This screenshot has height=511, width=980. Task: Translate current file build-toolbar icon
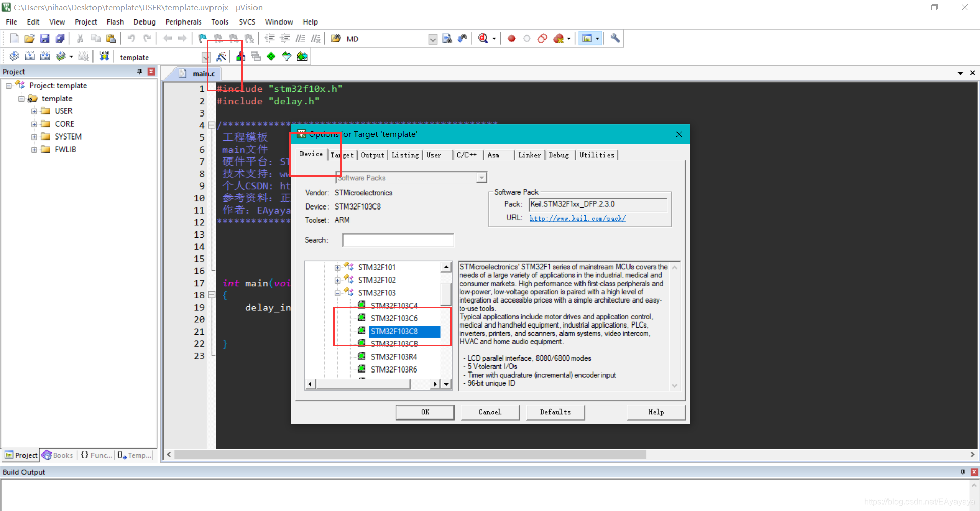point(14,56)
